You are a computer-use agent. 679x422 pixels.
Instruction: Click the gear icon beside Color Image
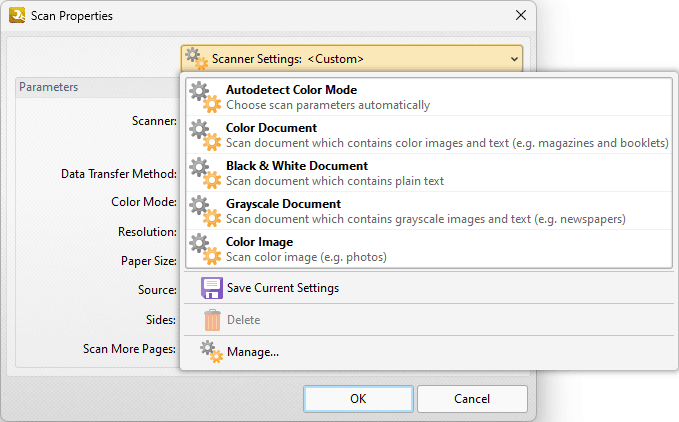[x=205, y=249]
